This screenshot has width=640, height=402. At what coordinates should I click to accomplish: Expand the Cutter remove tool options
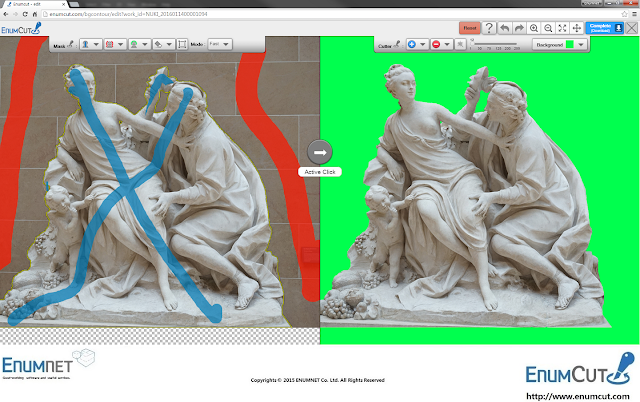[447, 44]
